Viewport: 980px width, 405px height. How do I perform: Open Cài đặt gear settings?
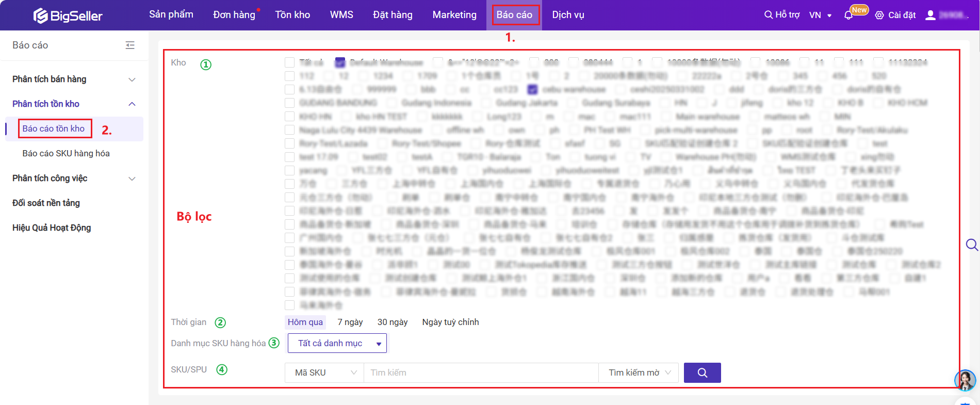(879, 15)
